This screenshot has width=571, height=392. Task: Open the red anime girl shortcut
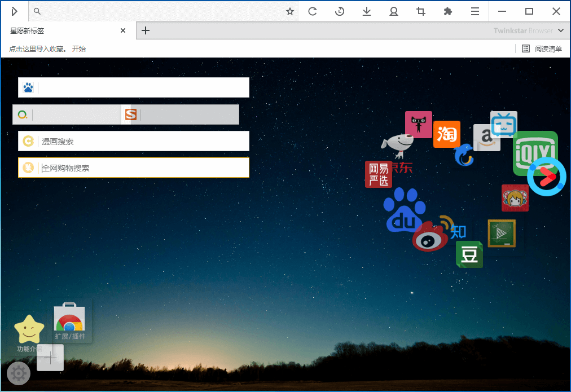click(x=515, y=198)
